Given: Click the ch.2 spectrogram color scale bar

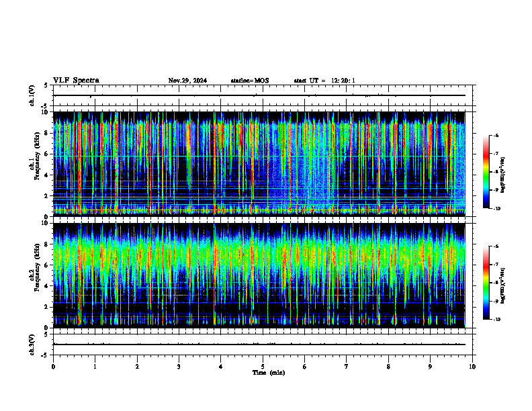Looking at the screenshot, I should tap(486, 283).
